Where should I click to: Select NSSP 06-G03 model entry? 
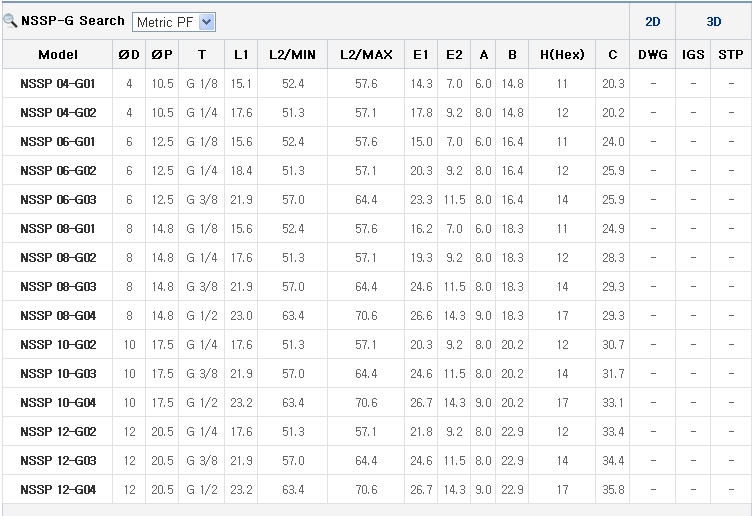[x=58, y=200]
